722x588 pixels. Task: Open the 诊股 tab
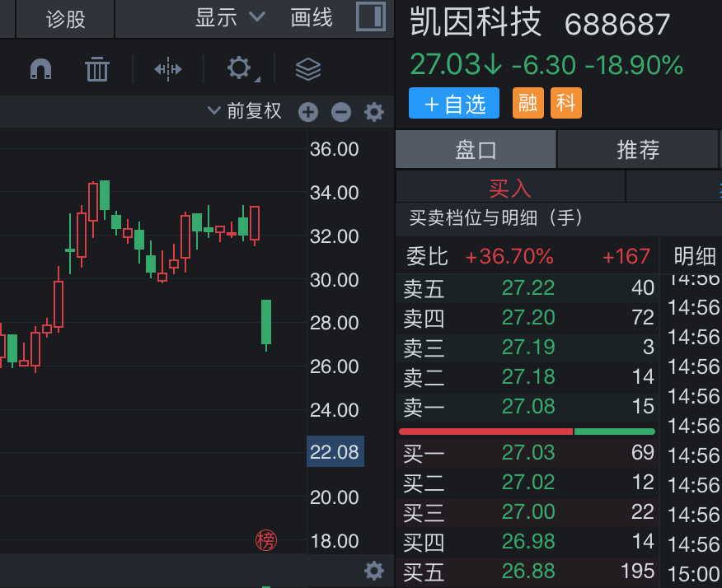65,18
